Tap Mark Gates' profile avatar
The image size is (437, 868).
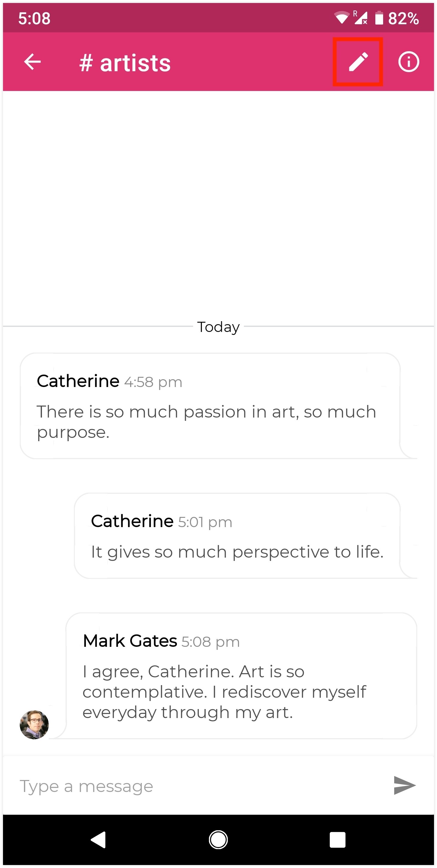[x=34, y=724]
